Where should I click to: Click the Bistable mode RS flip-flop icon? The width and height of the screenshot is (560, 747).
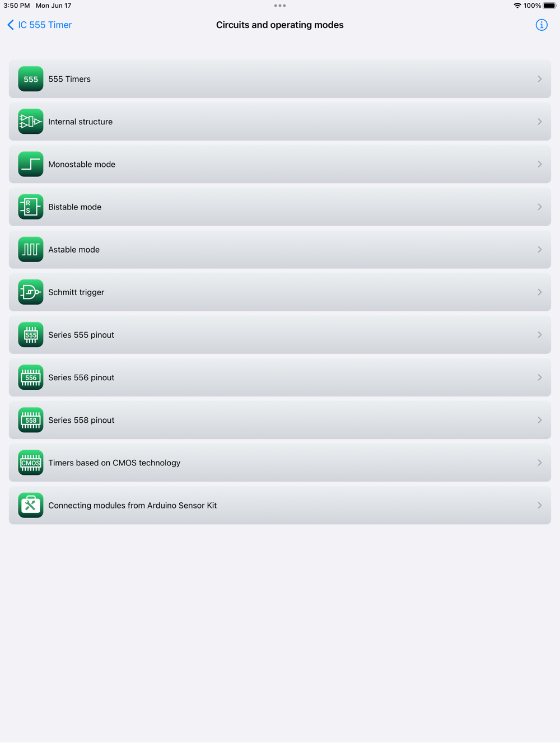pyautogui.click(x=30, y=207)
